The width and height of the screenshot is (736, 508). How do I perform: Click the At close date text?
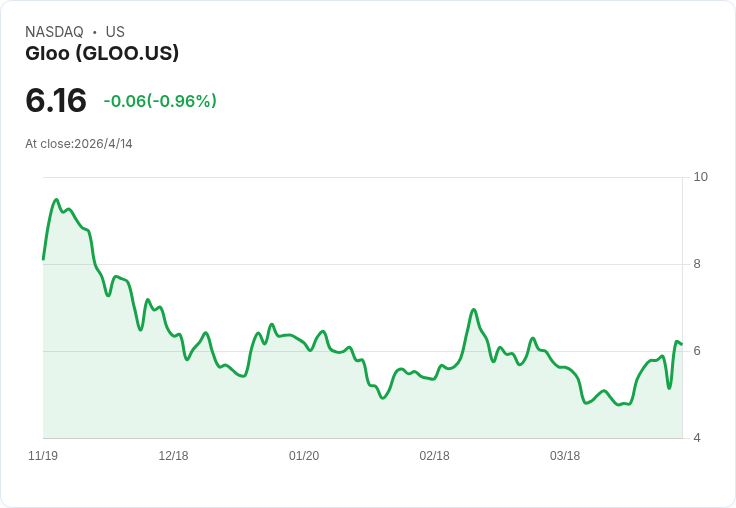pyautogui.click(x=79, y=144)
